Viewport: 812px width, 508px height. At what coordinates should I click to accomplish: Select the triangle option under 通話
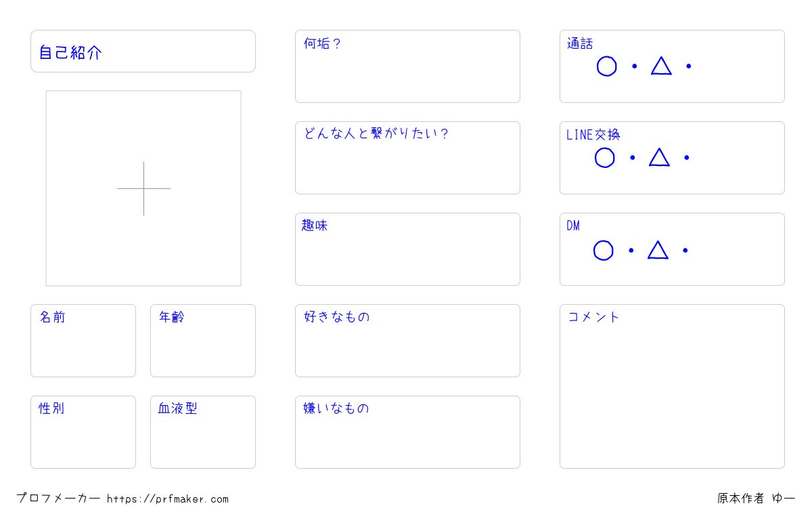click(661, 66)
